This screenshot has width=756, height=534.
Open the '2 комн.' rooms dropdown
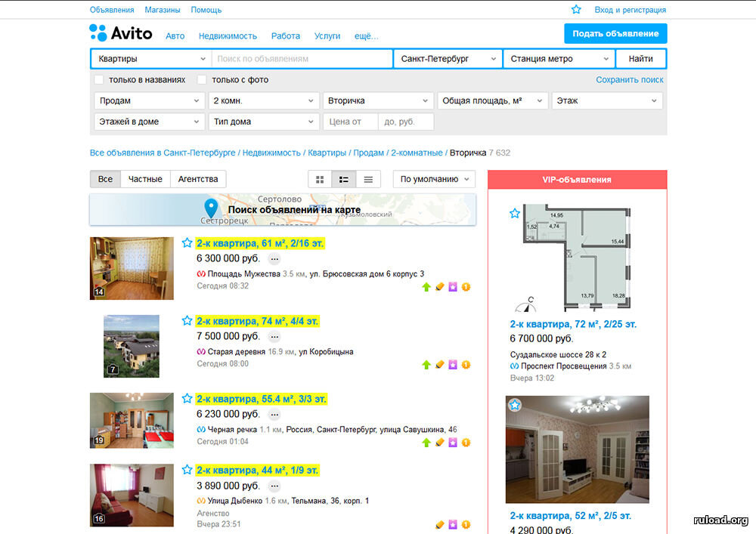(263, 100)
